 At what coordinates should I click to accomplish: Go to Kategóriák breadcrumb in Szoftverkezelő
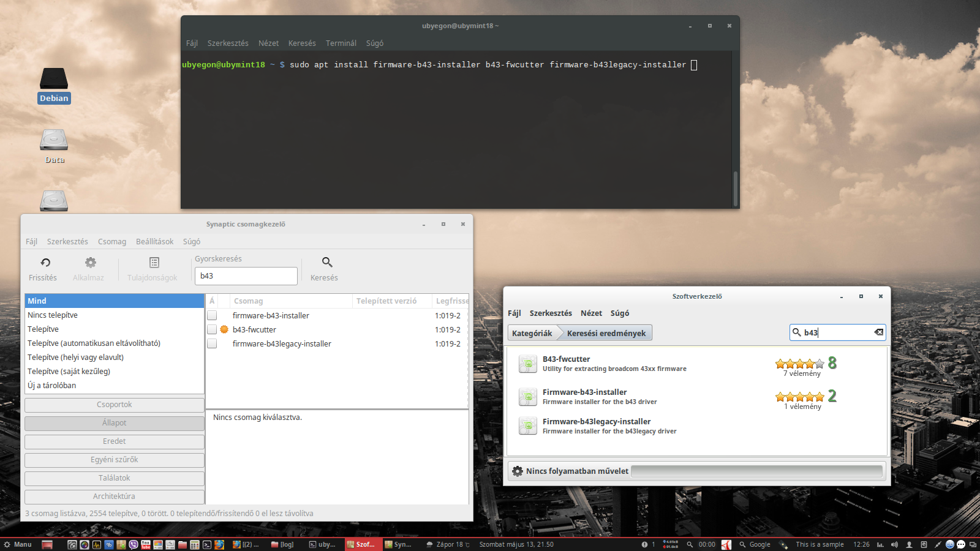tap(532, 333)
